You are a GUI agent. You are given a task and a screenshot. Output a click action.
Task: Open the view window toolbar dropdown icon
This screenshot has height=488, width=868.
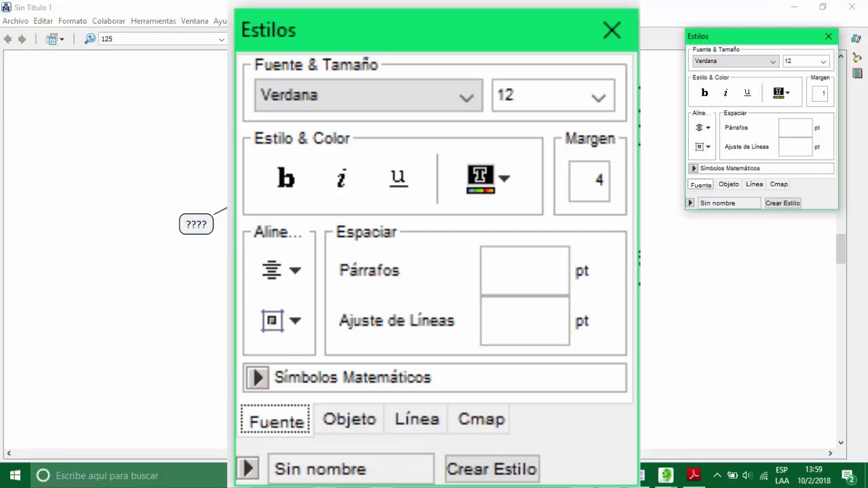[x=55, y=39]
